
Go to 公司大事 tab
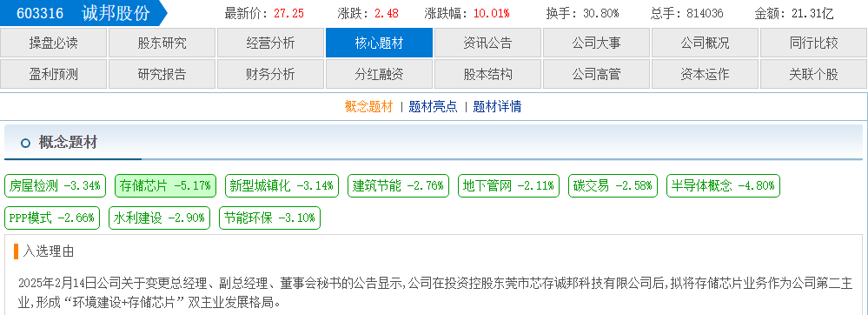click(x=596, y=43)
